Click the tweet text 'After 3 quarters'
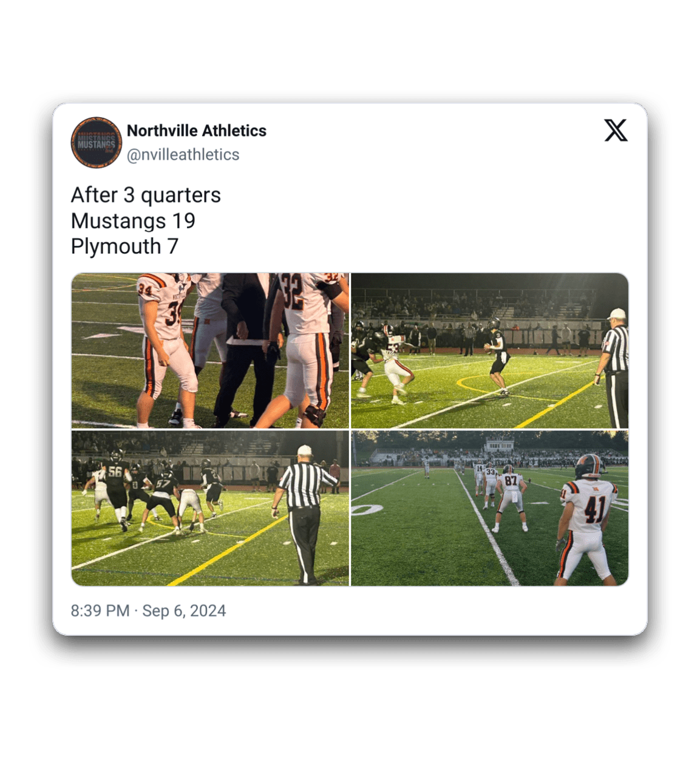The image size is (700, 782). (x=146, y=195)
